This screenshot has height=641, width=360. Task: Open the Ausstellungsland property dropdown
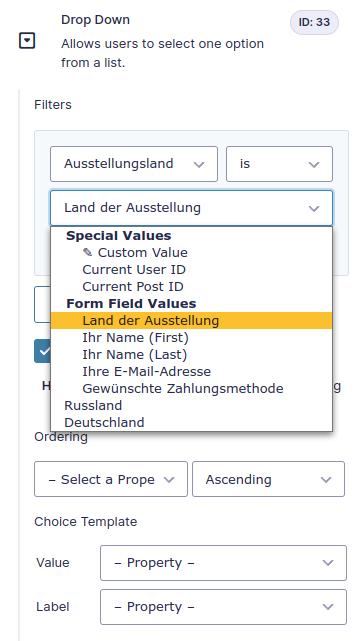(134, 164)
